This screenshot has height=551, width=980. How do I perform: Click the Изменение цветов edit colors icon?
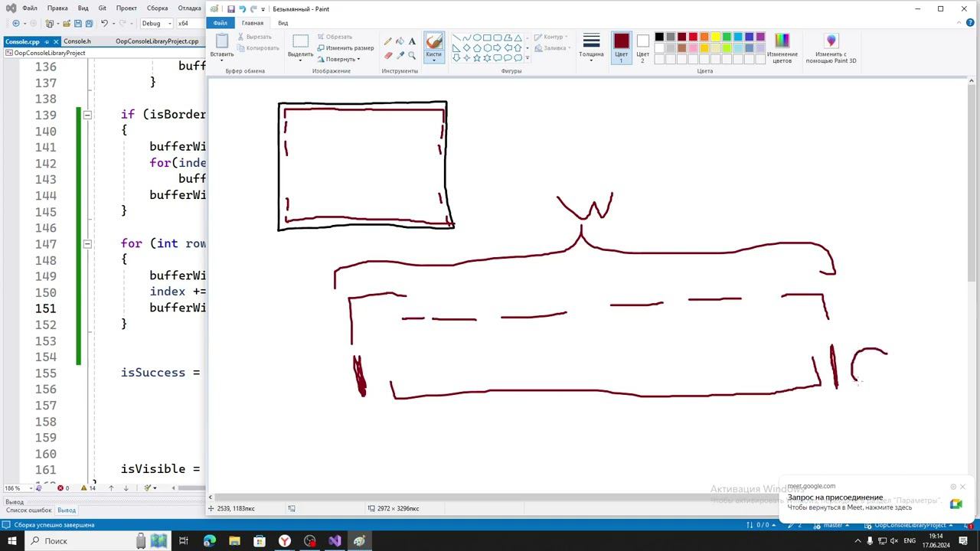click(782, 41)
